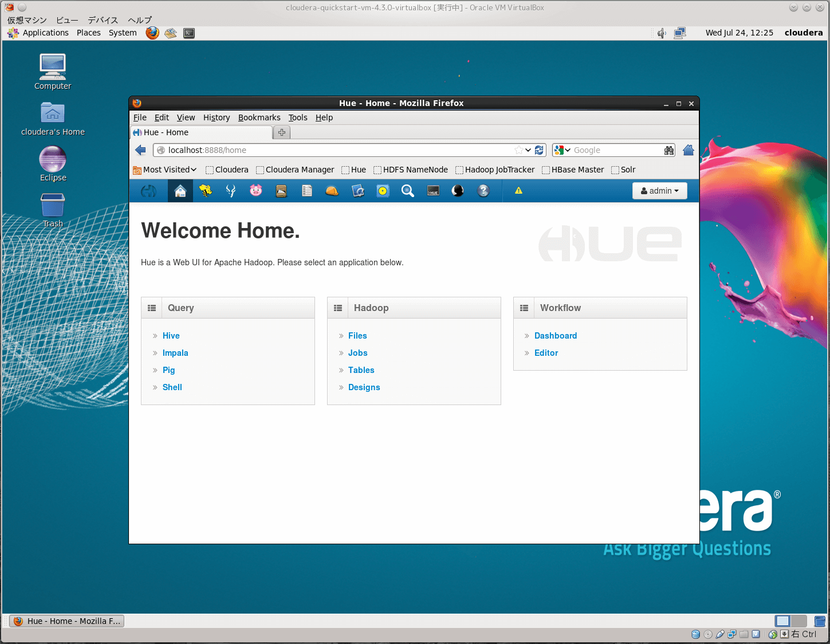Screen dimensions: 830x644
Task: Open Job Browser via the hard hat icon
Action: pos(332,191)
